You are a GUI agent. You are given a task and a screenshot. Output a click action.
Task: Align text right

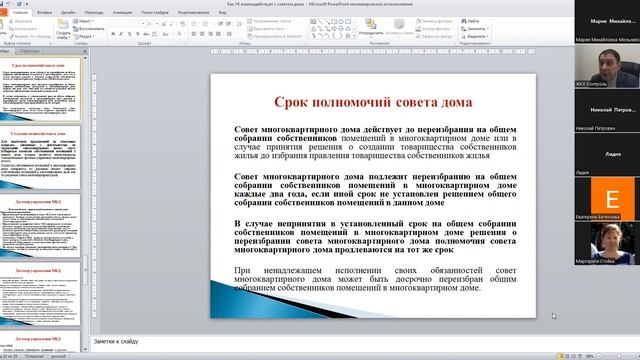210,34
